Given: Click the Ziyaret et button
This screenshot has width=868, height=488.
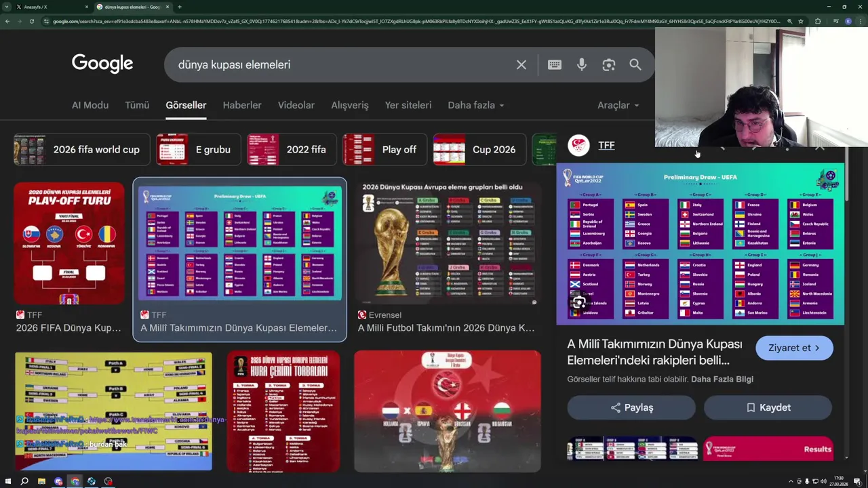Looking at the screenshot, I should (x=794, y=348).
